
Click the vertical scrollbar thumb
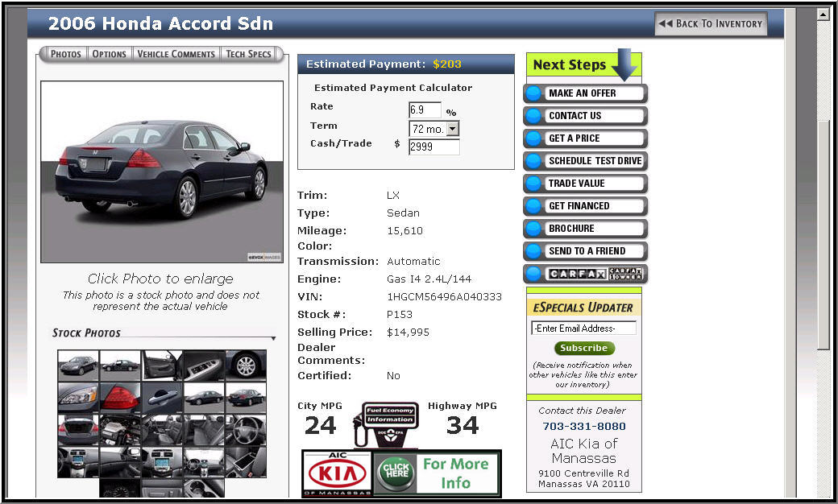pyautogui.click(x=823, y=235)
